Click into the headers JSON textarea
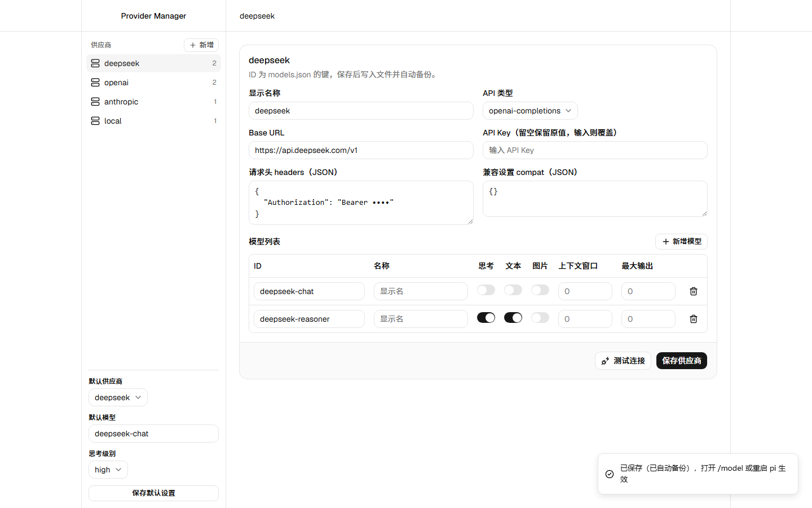The image size is (812, 508). pyautogui.click(x=361, y=203)
